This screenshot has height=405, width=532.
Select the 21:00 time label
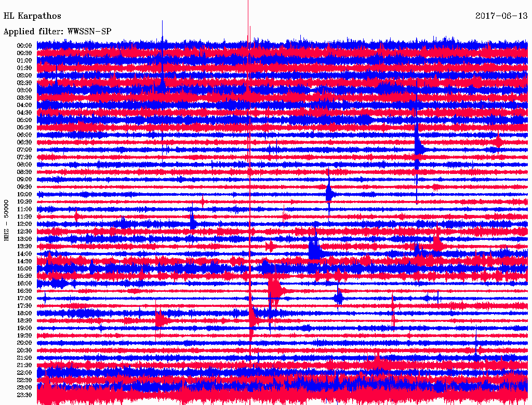coord(24,358)
